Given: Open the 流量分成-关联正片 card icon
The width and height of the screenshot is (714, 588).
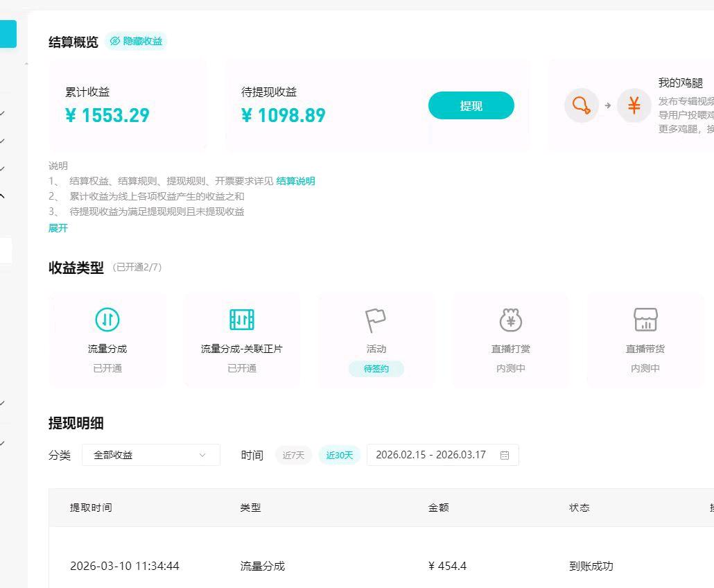Looking at the screenshot, I should point(242,320).
